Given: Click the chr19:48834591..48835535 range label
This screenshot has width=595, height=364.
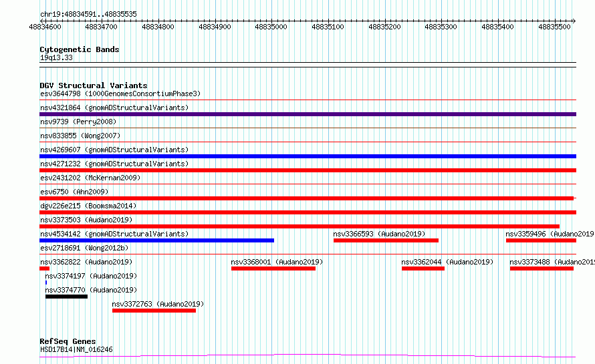Looking at the screenshot, I should 88,14.
